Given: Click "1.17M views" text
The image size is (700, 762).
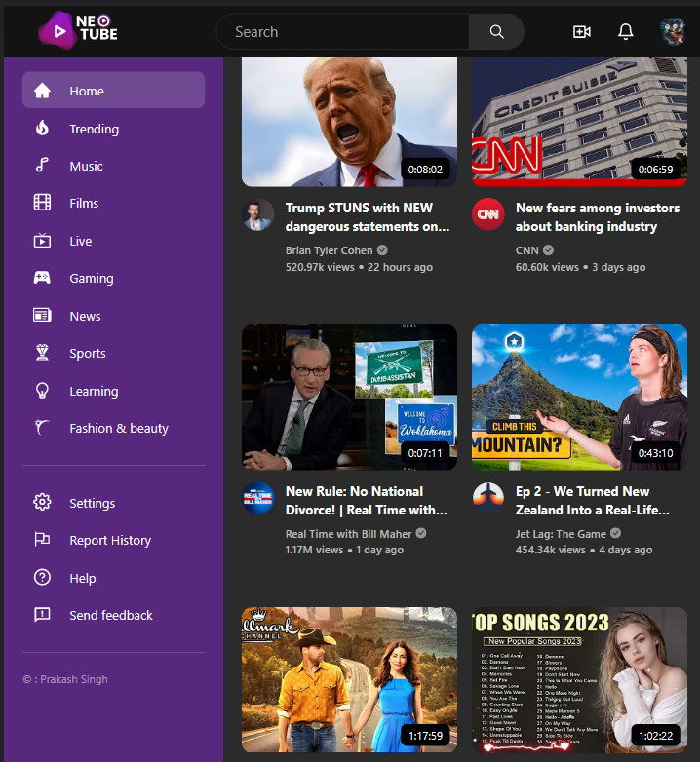Looking at the screenshot, I should tap(314, 550).
